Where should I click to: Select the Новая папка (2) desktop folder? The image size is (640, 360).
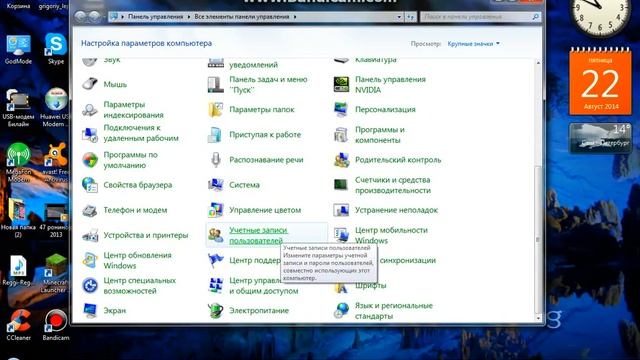pyautogui.click(x=18, y=218)
